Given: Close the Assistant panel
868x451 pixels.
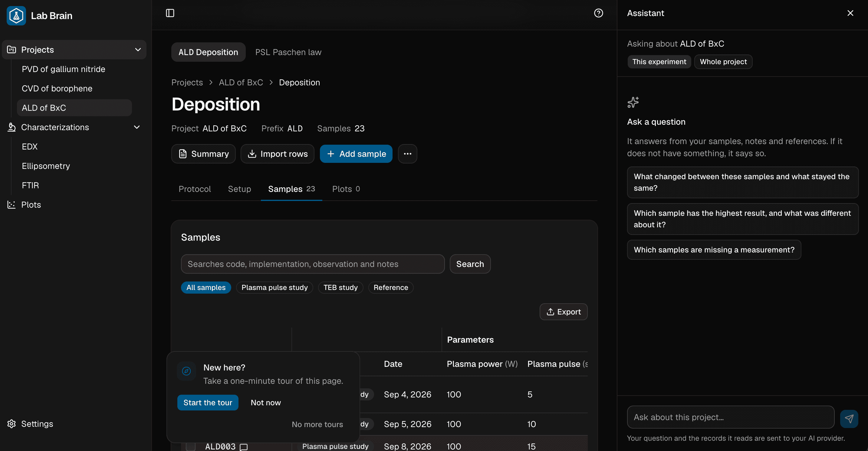Looking at the screenshot, I should tap(850, 13).
